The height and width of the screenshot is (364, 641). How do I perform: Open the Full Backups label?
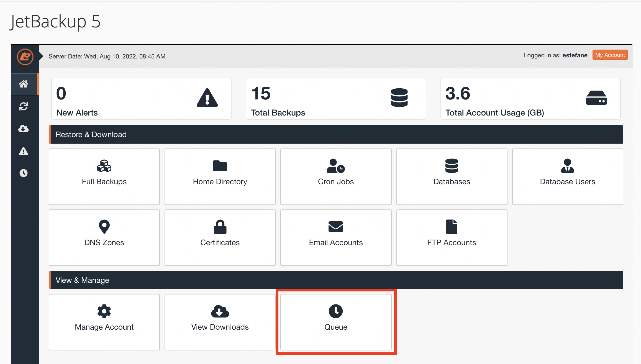tap(104, 181)
